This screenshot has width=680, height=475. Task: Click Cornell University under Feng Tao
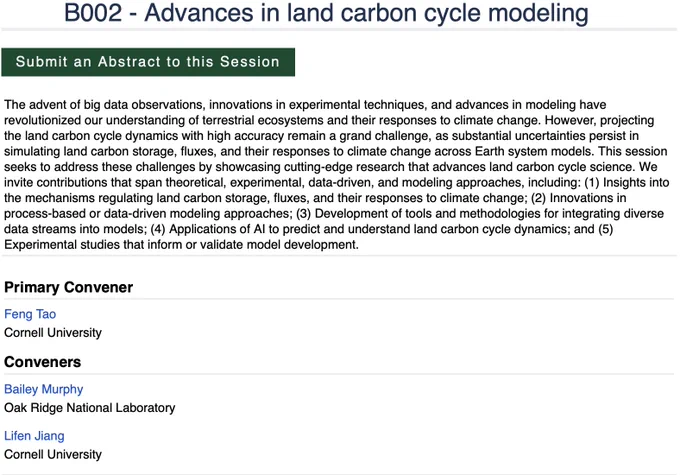coord(53,333)
